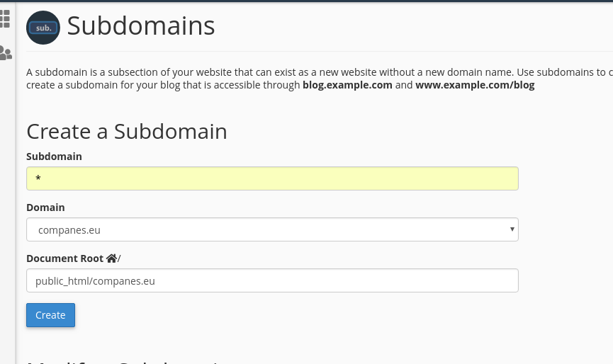Click the 'Subdomain' field label
613x364 pixels.
click(x=54, y=157)
